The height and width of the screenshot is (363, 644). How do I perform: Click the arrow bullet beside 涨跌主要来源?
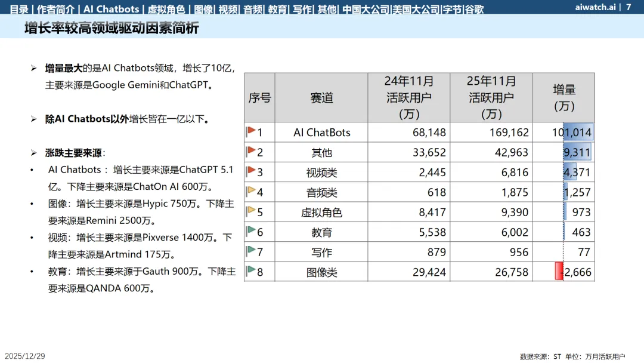coord(33,153)
